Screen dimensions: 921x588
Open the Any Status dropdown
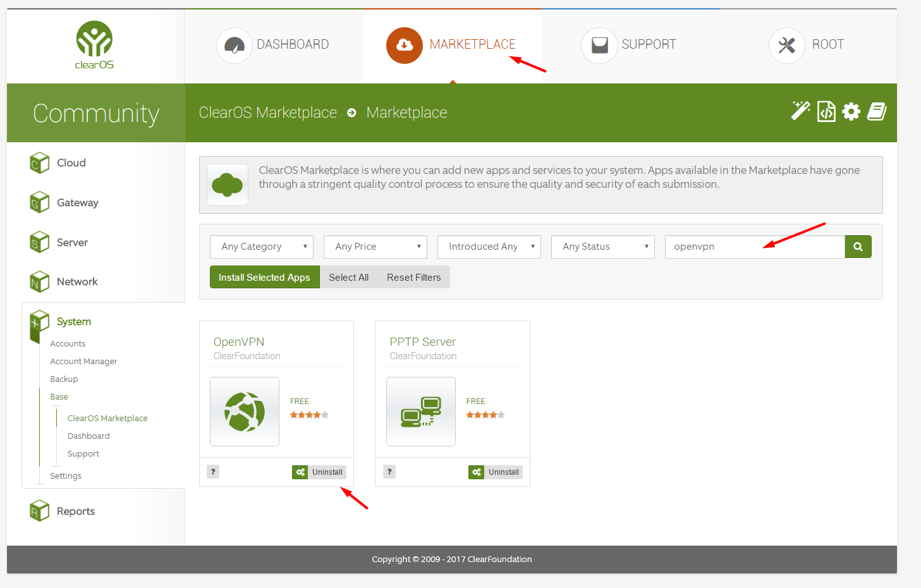603,247
